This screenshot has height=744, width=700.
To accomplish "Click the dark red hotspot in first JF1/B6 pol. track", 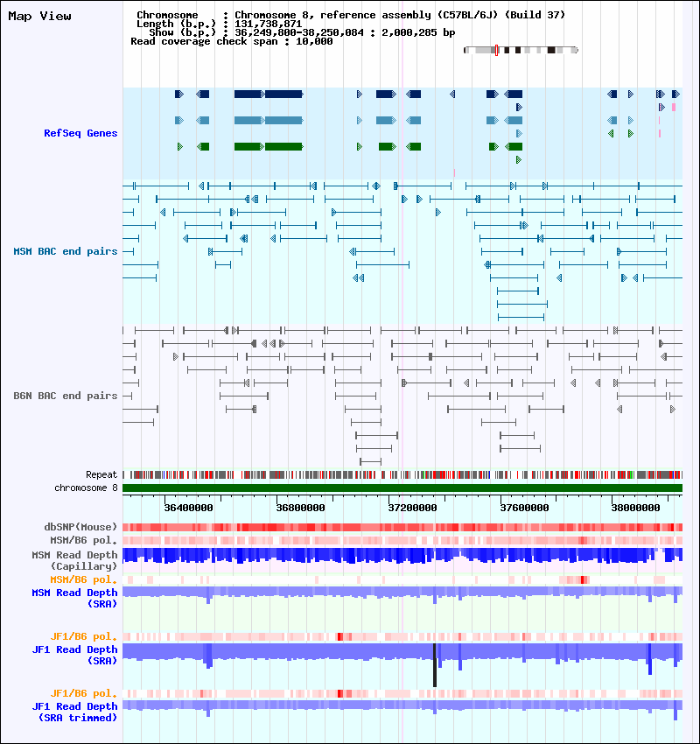I will tap(340, 636).
